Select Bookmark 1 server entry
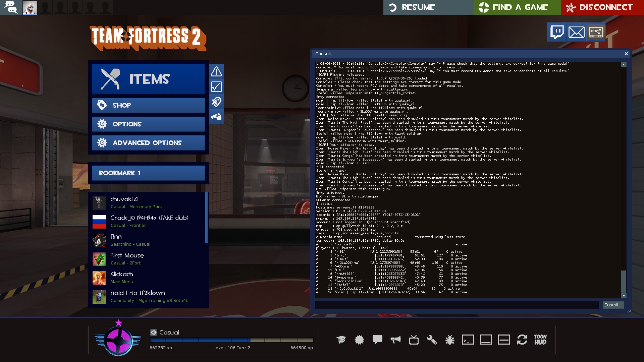644x362 pixels. point(148,173)
